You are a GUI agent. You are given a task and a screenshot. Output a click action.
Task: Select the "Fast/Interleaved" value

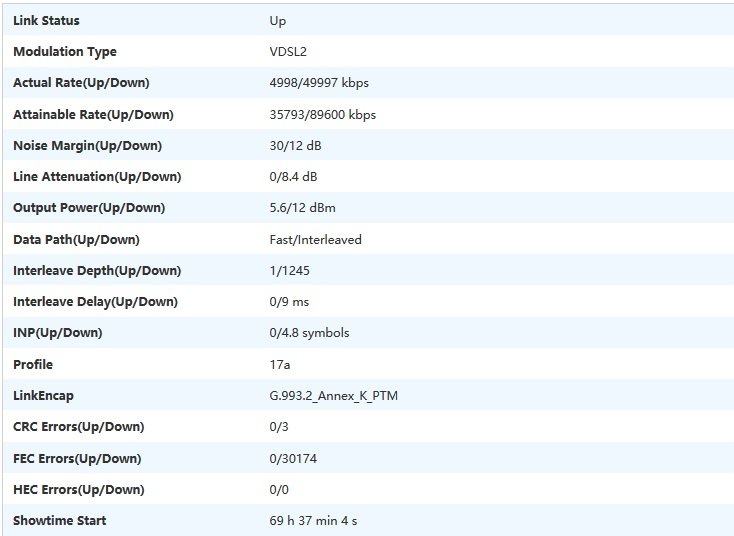tap(316, 240)
